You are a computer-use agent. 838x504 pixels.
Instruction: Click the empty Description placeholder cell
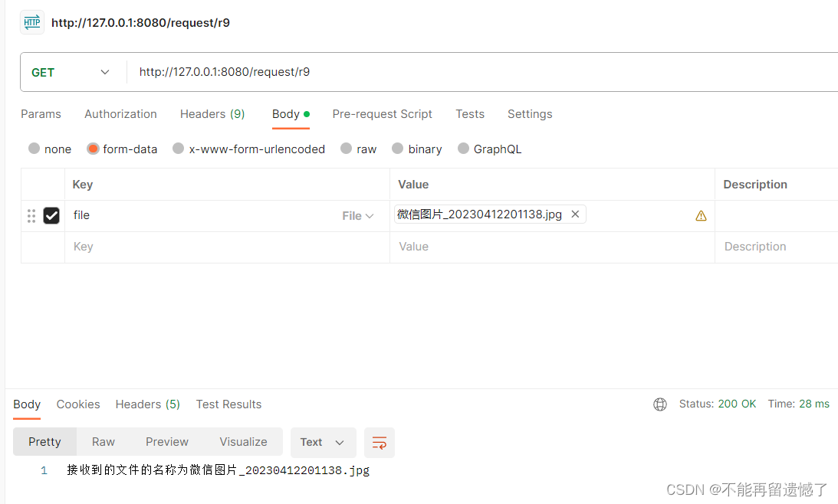777,247
